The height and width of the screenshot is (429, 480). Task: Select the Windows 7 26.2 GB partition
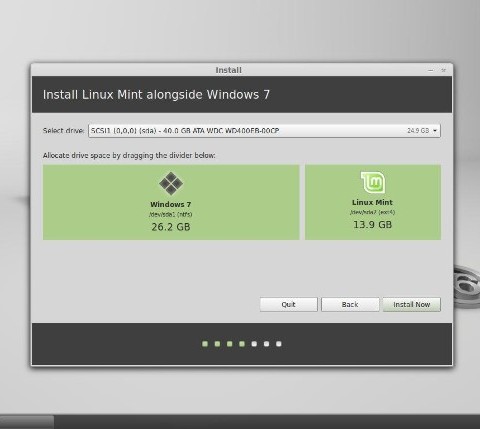[x=171, y=202]
